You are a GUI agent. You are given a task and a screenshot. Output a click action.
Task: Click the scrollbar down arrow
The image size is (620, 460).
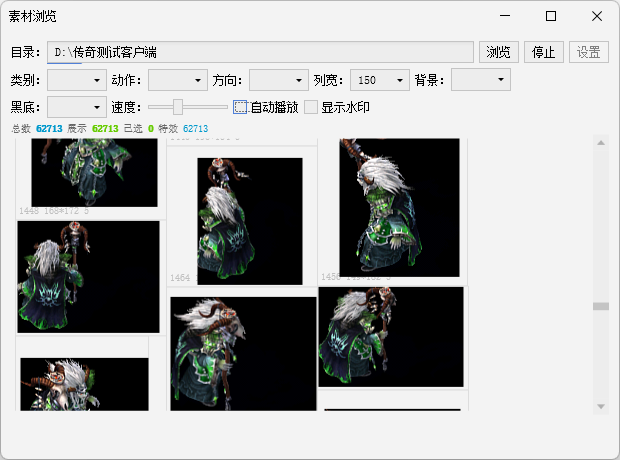(x=601, y=407)
